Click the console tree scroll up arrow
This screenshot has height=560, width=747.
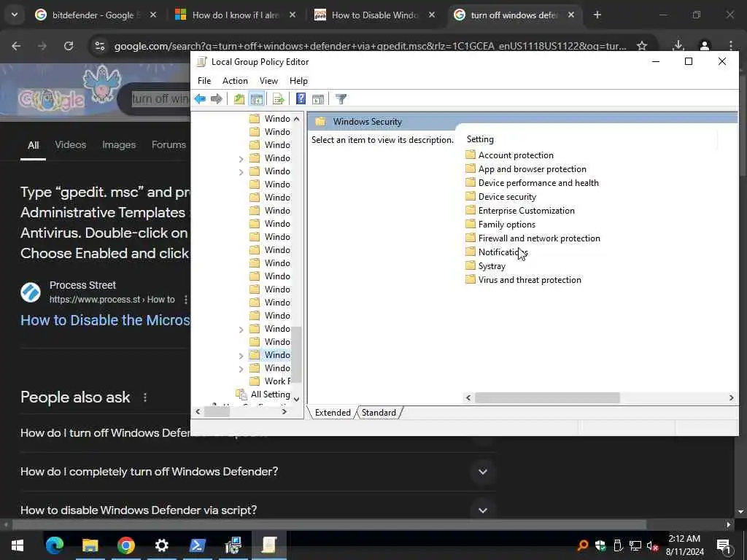coord(296,119)
